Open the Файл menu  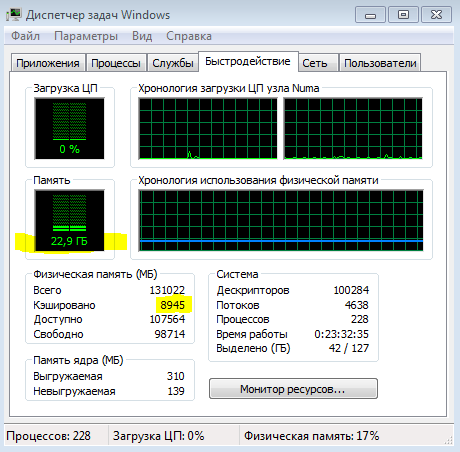pos(25,36)
